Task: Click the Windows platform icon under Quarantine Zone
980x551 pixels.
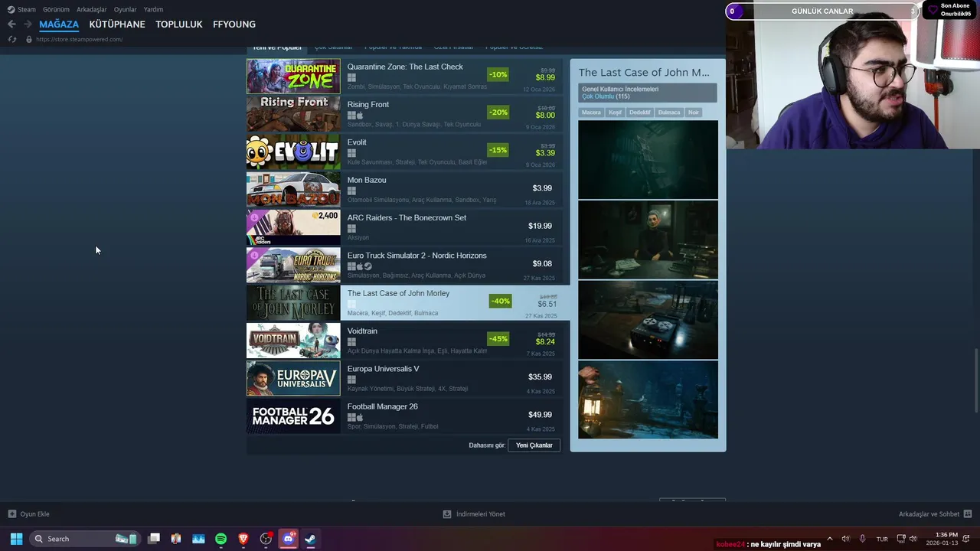Action: (x=351, y=77)
